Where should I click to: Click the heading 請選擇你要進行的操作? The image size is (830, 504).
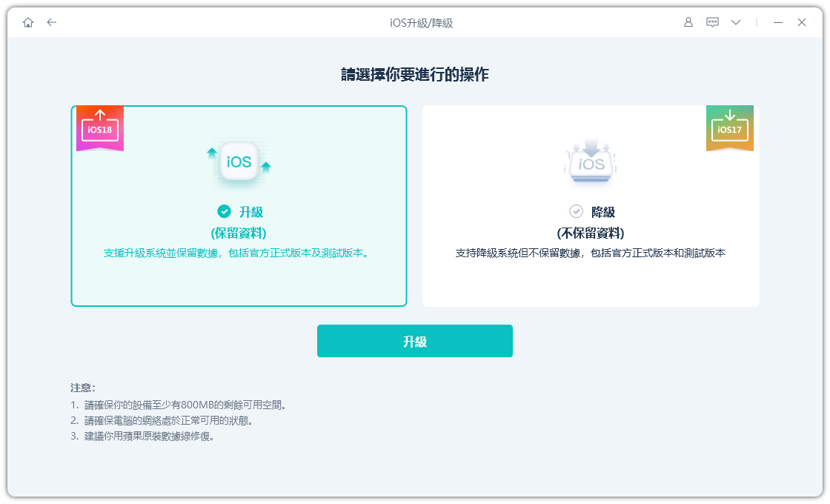(414, 74)
